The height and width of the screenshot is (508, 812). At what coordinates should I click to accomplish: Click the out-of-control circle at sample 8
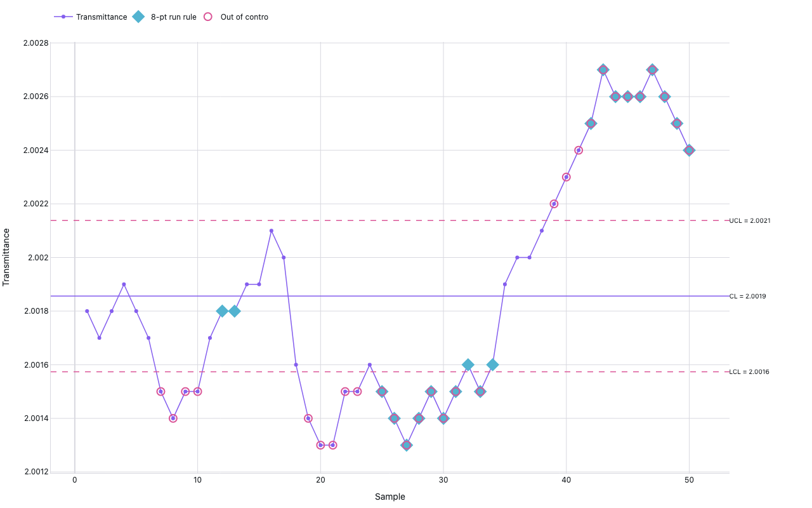click(173, 418)
